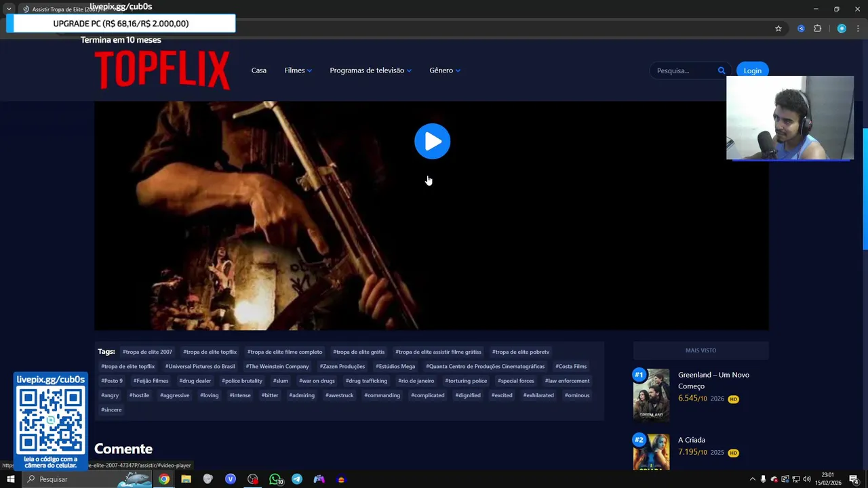Screen dimensions: 868x488
Task: Open tag #Feijão Filmes
Action: tap(151, 381)
